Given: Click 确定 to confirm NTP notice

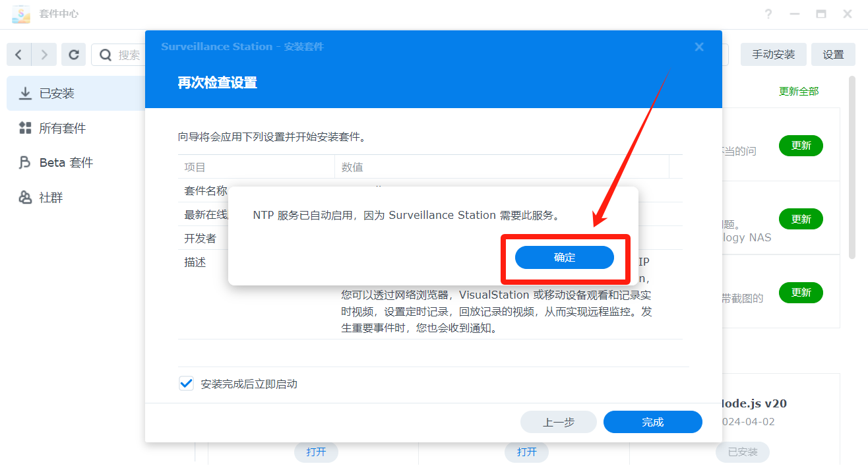Looking at the screenshot, I should click(565, 258).
